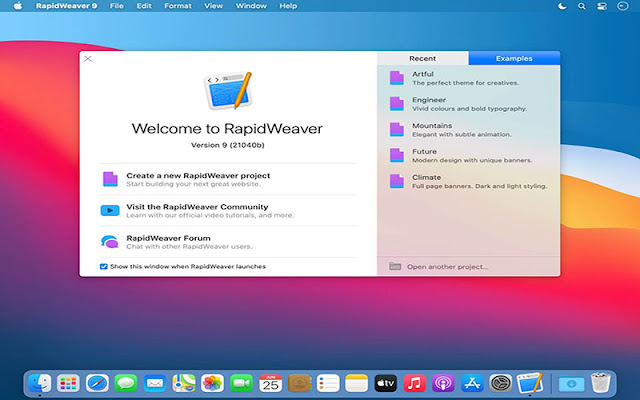Select the text 'Climate'

pyautogui.click(x=427, y=177)
